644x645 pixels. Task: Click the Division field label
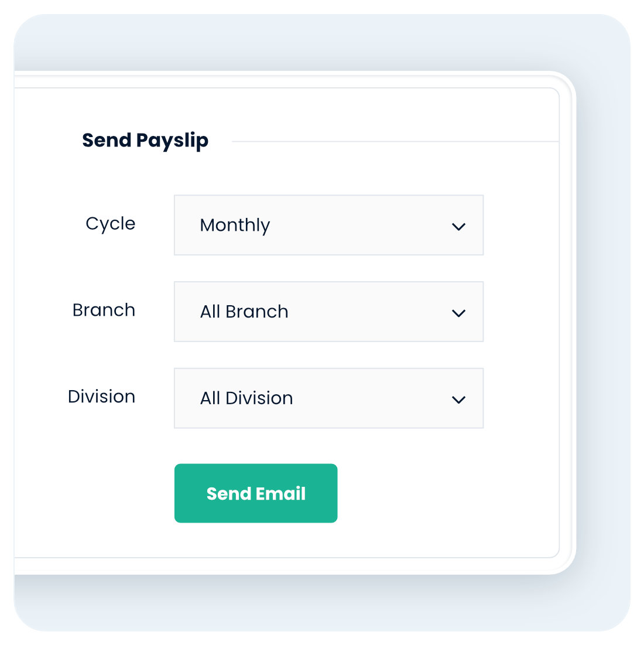click(101, 397)
